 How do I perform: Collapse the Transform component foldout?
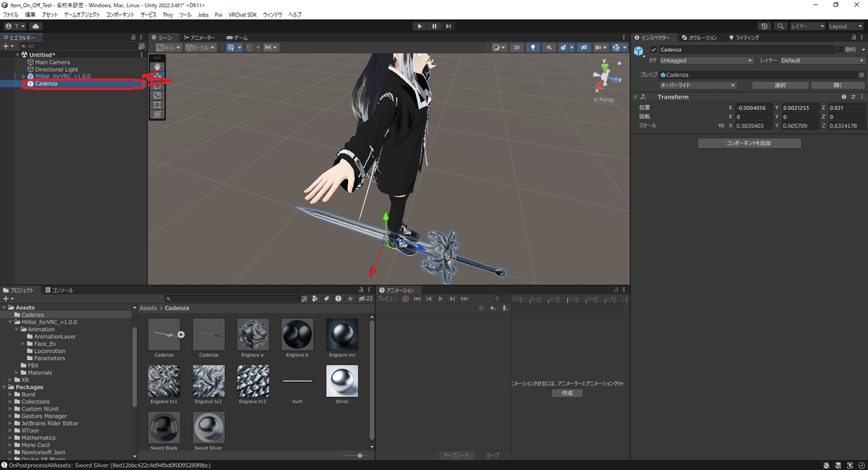pos(635,97)
